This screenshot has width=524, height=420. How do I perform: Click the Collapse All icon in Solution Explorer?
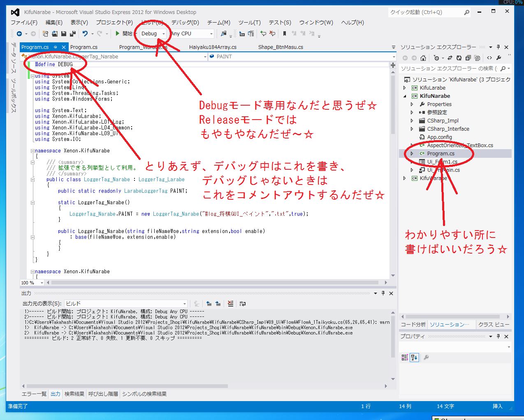(468, 58)
